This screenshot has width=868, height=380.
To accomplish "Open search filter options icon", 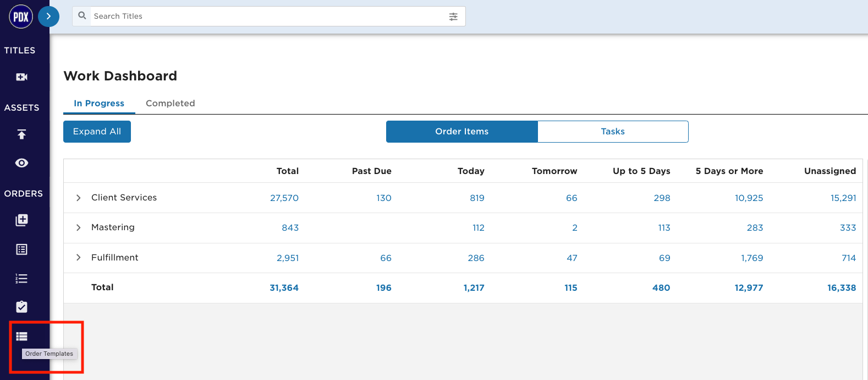I will coord(453,17).
